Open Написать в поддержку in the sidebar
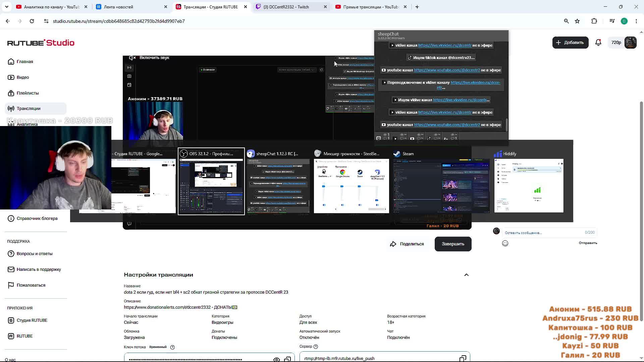 click(x=36, y=269)
